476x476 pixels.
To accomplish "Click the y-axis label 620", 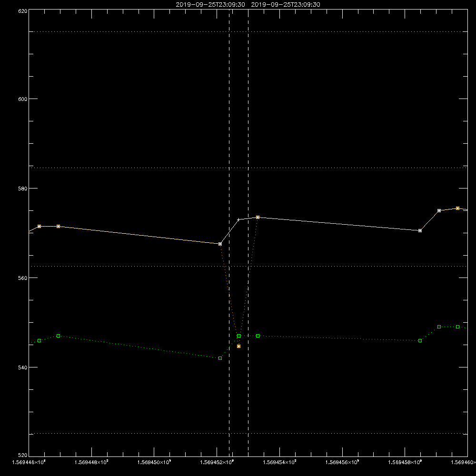I will [x=23, y=11].
